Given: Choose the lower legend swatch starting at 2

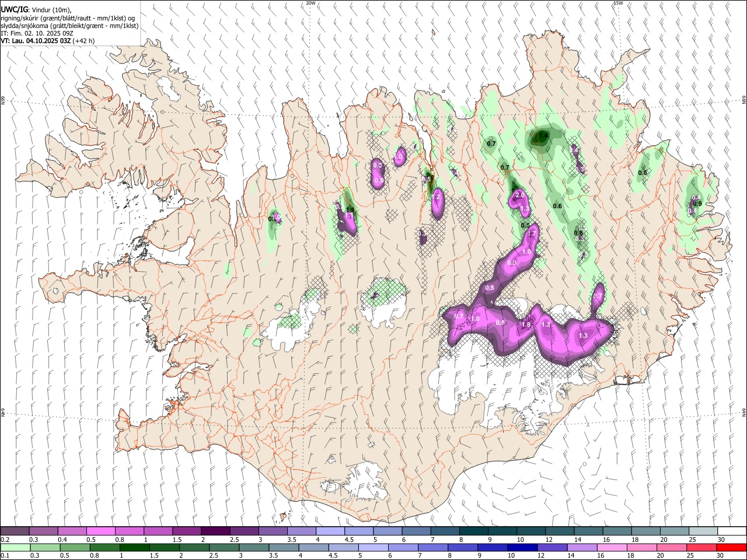Looking at the screenshot, I should (x=194, y=547).
